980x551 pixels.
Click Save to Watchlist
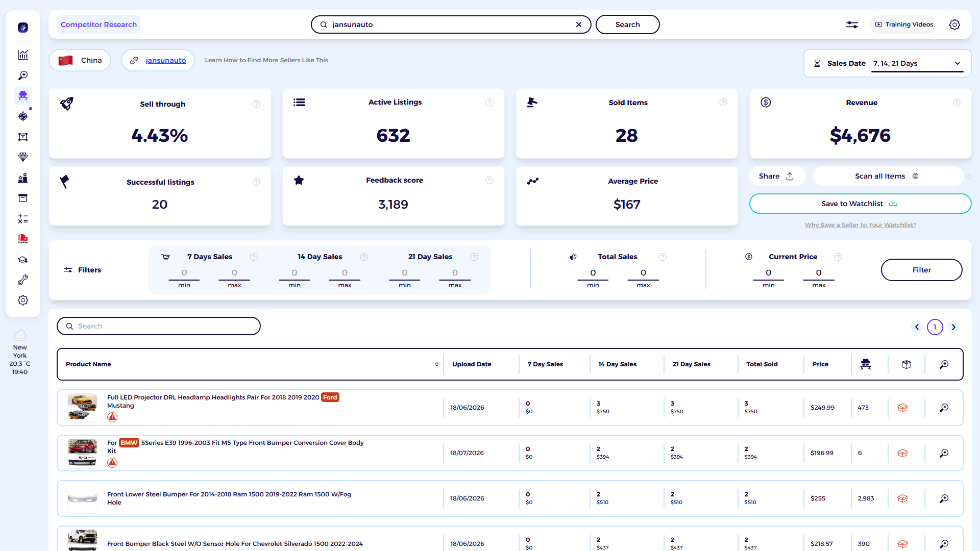(860, 204)
